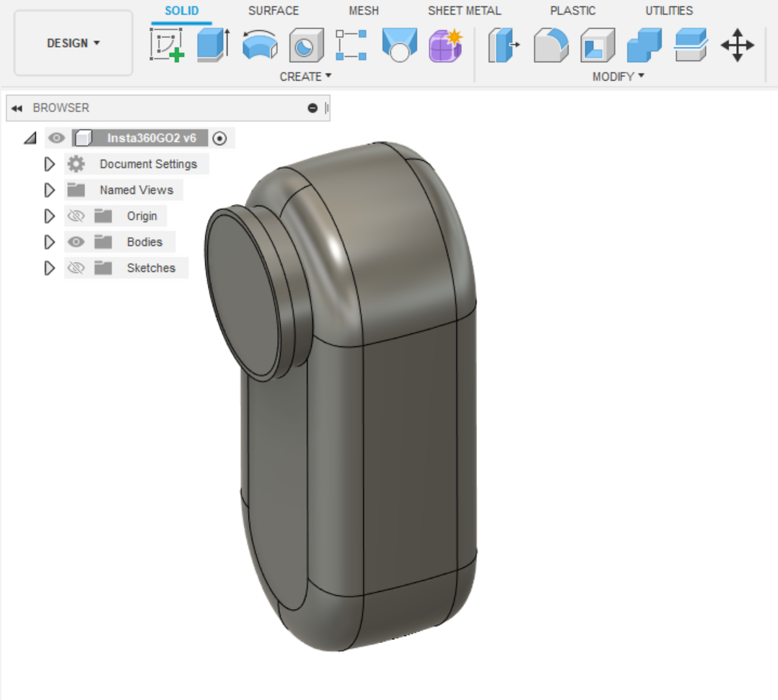Image resolution: width=778 pixels, height=700 pixels.
Task: Choose the Extrude tool
Action: pos(213,45)
